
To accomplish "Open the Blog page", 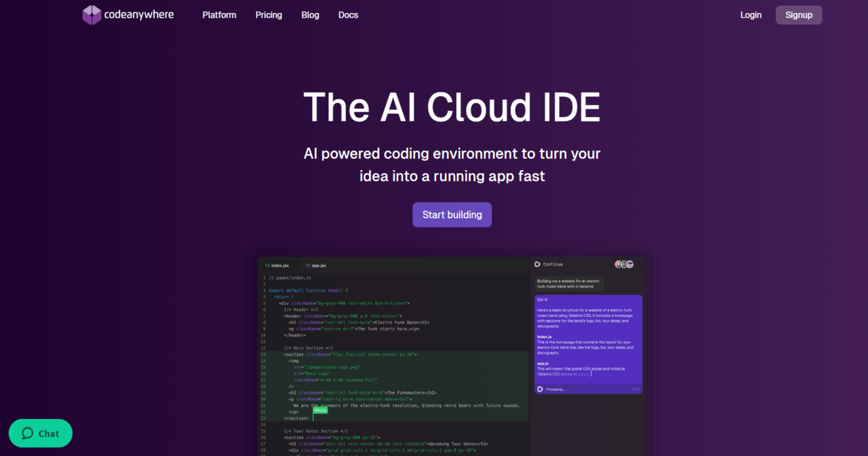I will (310, 14).
